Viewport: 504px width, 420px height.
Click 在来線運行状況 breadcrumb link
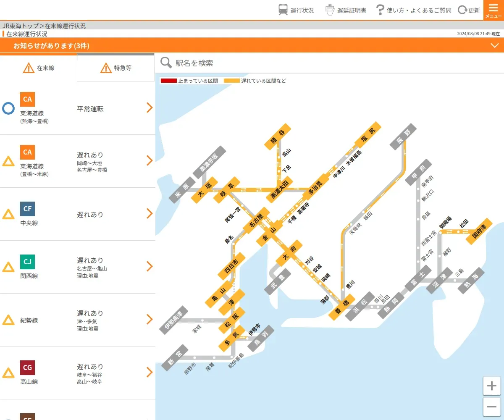pyautogui.click(x=65, y=26)
